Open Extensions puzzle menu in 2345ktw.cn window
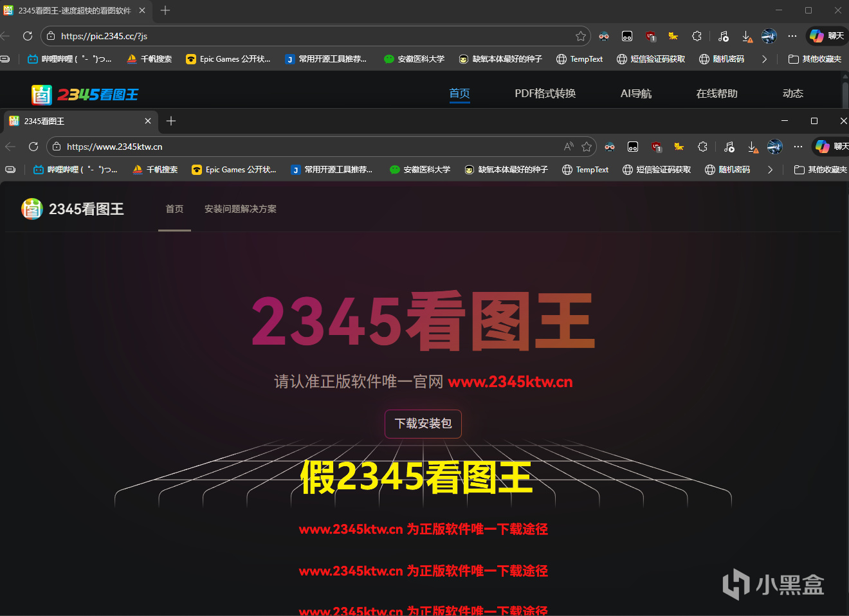Viewport: 849px width, 616px height. tap(702, 147)
